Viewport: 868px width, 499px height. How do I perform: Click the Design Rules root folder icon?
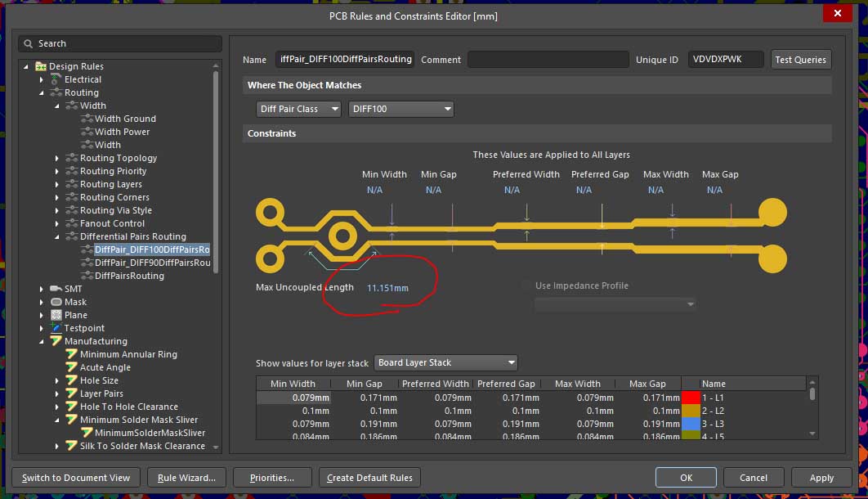(x=40, y=66)
